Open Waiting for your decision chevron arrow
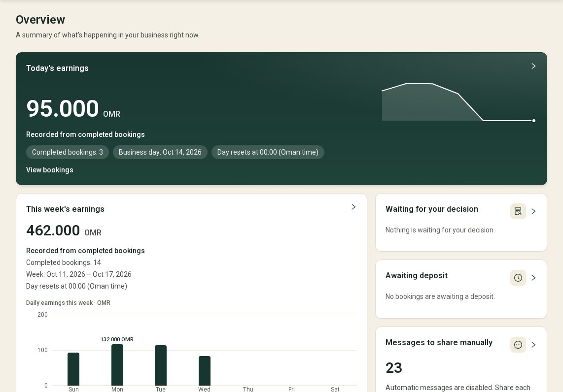 click(x=533, y=211)
